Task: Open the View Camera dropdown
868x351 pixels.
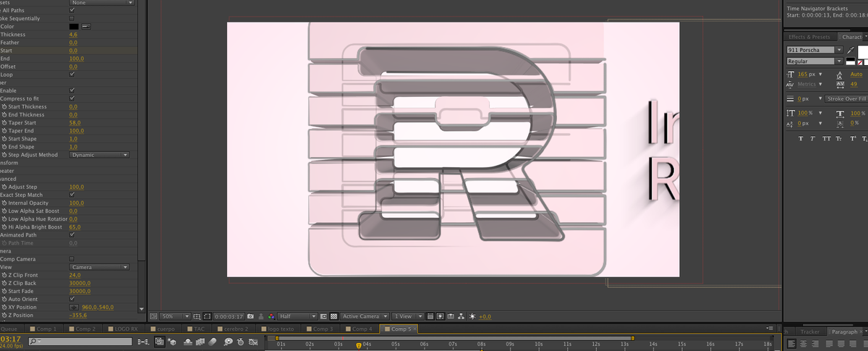Action: click(99, 267)
